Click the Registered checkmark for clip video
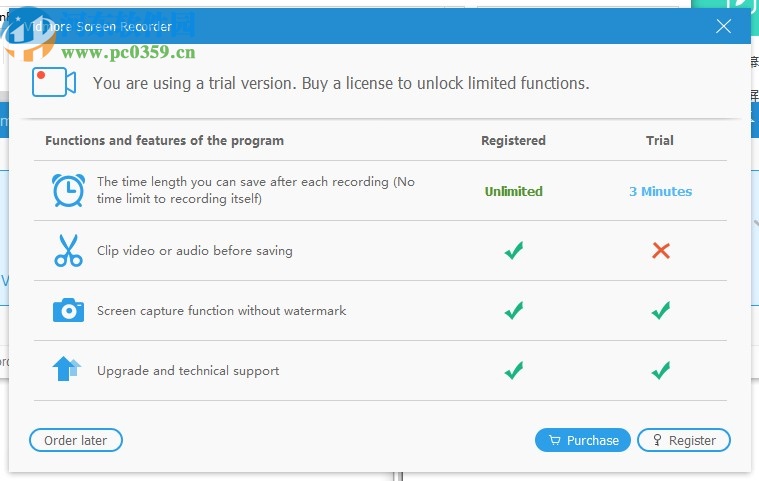Viewport: 759px width, 481px height. pos(513,251)
